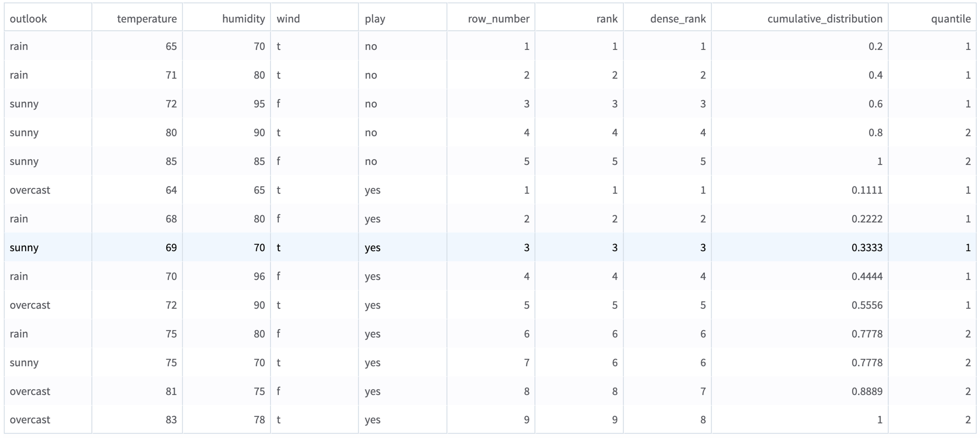Image resolution: width=980 pixels, height=438 pixels.
Task: Click the wind column header
Action: coord(288,19)
